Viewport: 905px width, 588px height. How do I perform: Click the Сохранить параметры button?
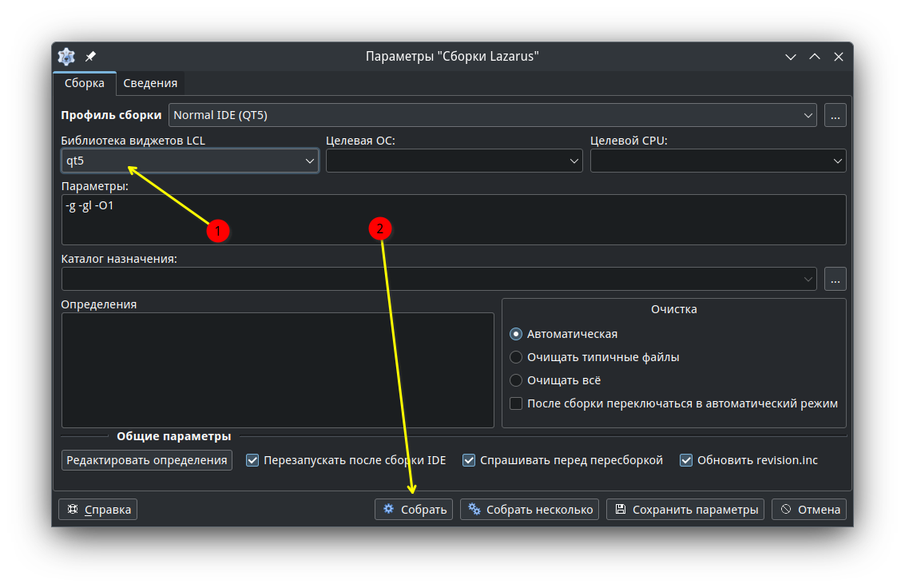pyautogui.click(x=685, y=509)
